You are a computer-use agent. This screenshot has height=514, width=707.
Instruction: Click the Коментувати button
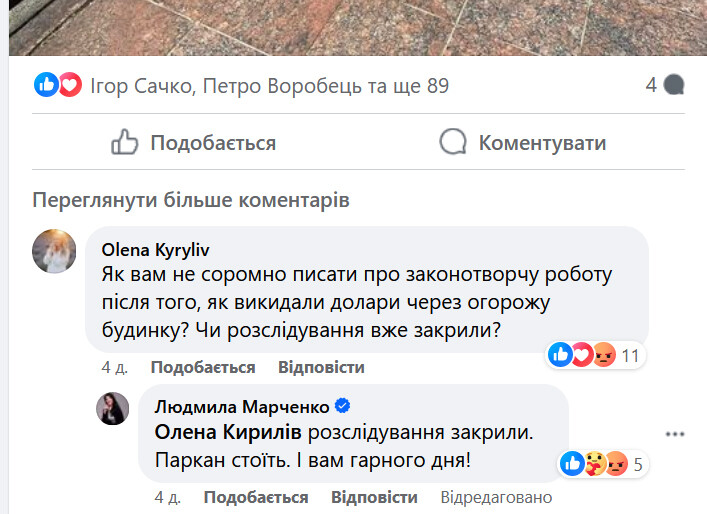point(523,142)
